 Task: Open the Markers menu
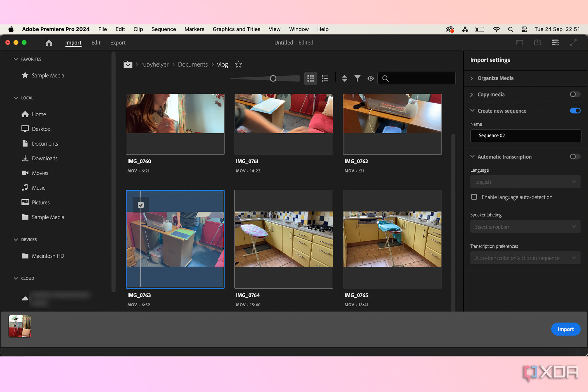click(194, 29)
